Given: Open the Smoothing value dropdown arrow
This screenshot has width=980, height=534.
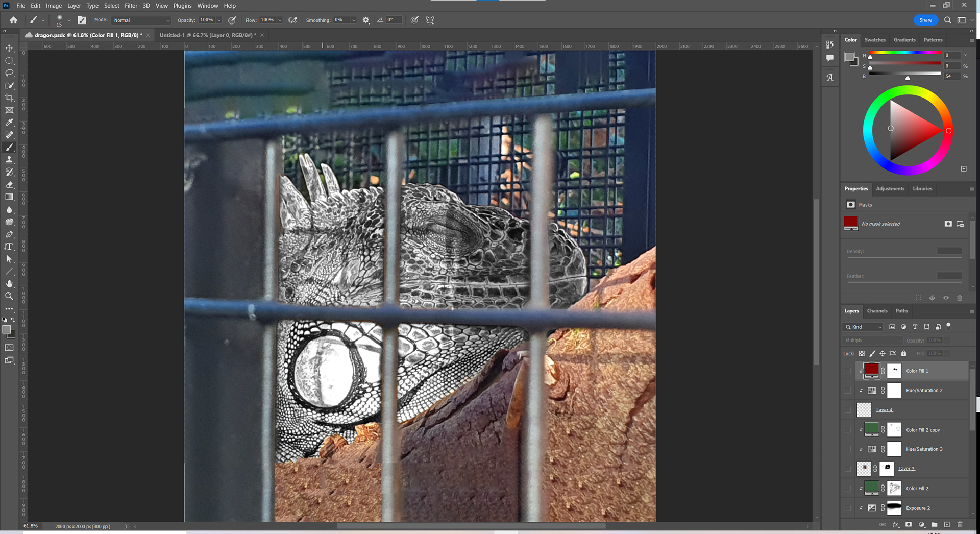Looking at the screenshot, I should tap(353, 20).
